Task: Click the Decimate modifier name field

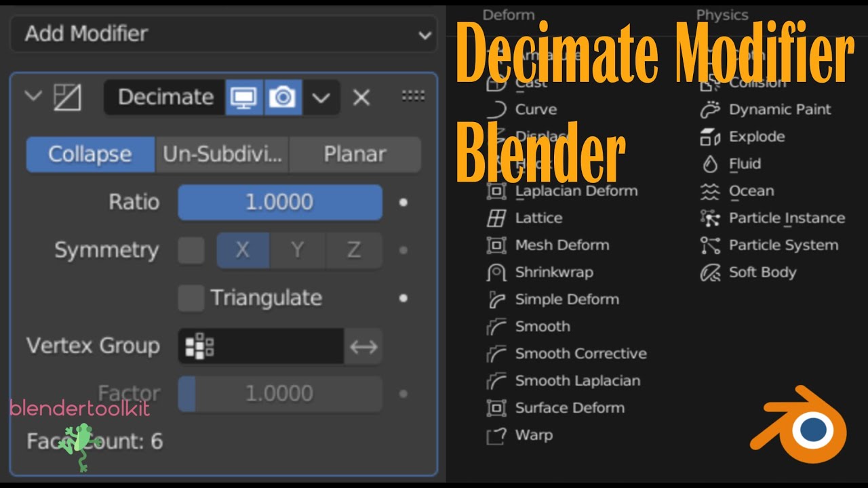Action: point(165,98)
